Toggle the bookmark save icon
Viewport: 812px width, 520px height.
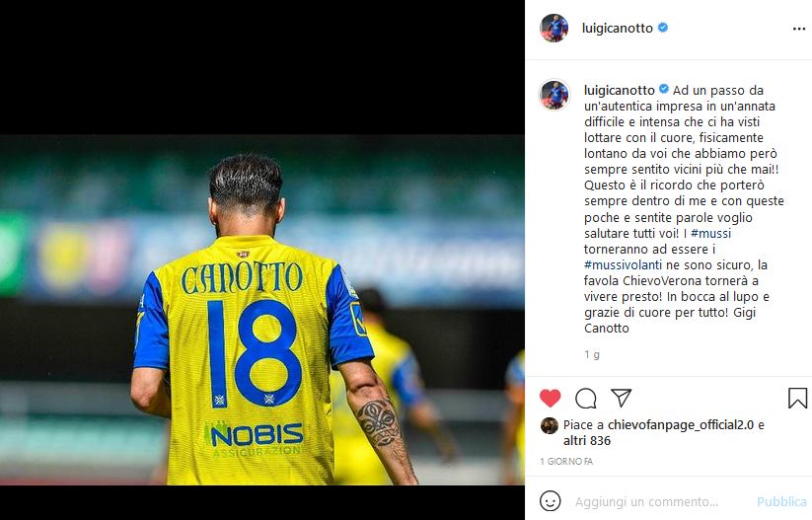[x=797, y=399]
